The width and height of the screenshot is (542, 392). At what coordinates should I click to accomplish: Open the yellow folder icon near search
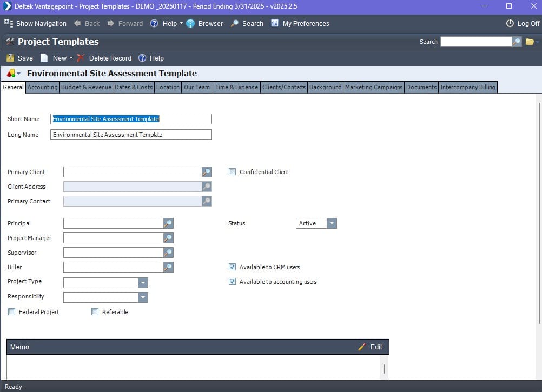click(x=530, y=42)
